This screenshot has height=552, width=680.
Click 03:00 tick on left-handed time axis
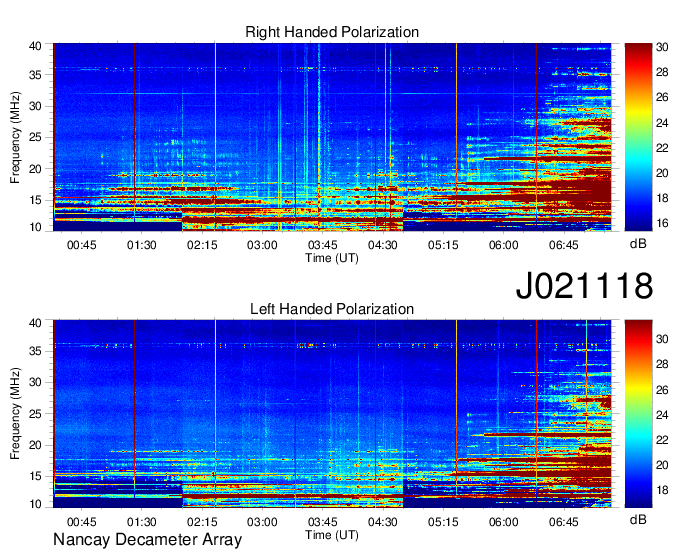(x=262, y=522)
